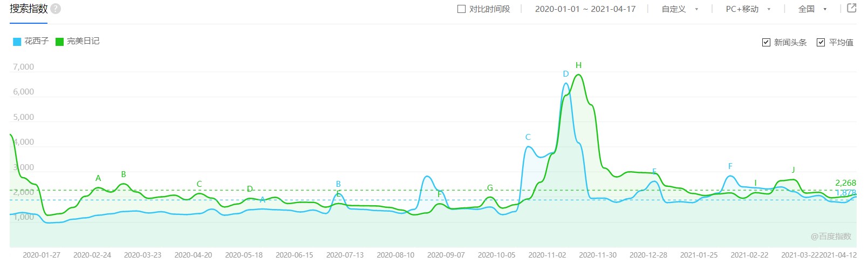Screen dimensions: 868x263
Task: Click the blue 花西子 legend swatch
Action: [x=17, y=42]
